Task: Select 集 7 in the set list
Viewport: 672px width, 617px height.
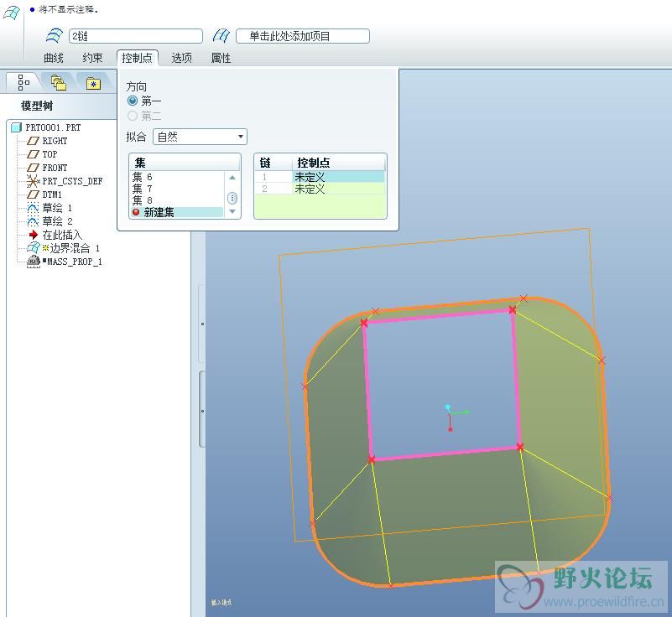Action: [176, 189]
